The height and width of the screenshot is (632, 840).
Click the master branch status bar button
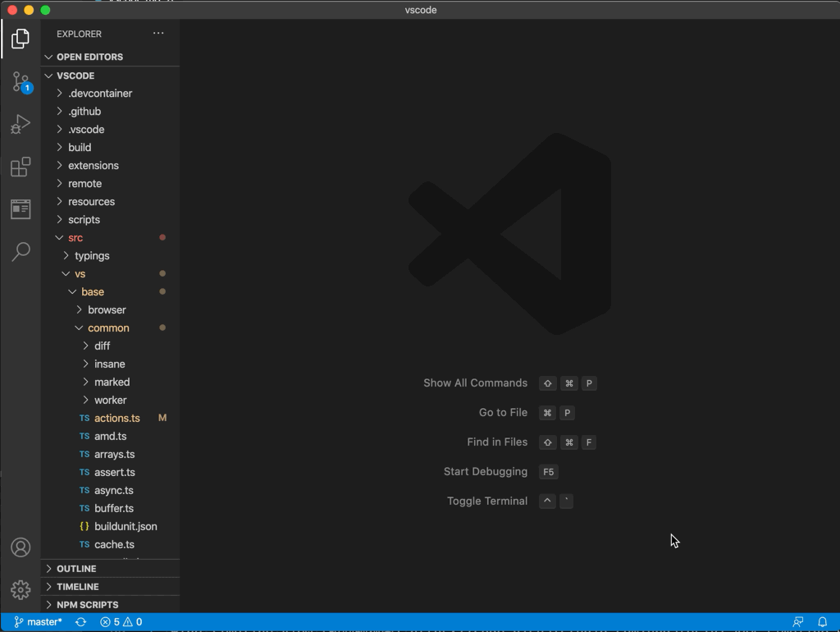[39, 622]
